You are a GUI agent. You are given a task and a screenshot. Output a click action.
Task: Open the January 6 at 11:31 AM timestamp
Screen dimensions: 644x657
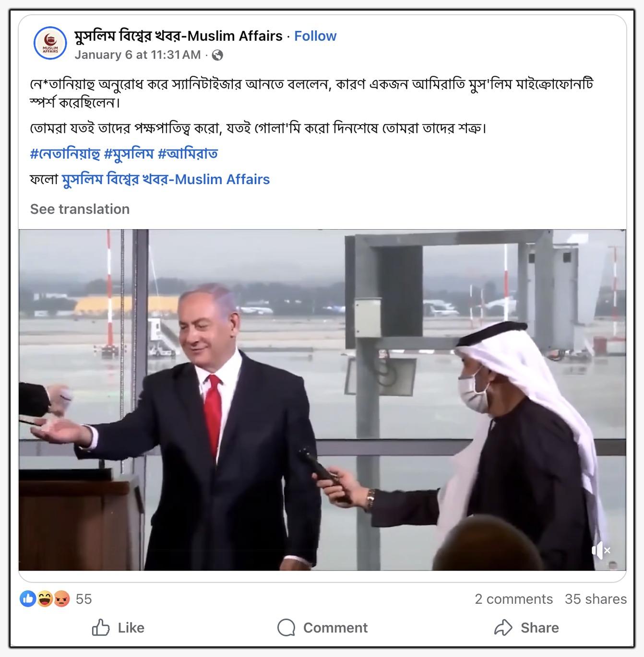(138, 55)
